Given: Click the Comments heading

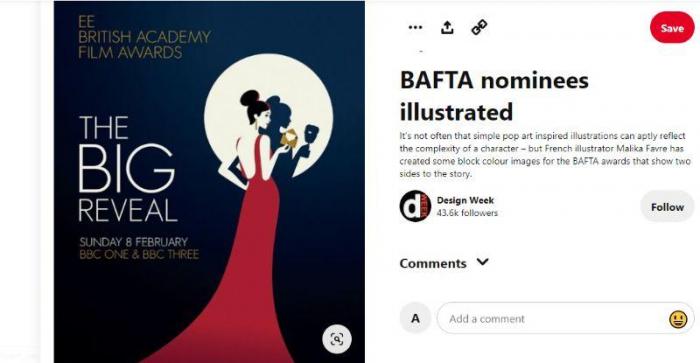Looking at the screenshot, I should pyautogui.click(x=433, y=263).
